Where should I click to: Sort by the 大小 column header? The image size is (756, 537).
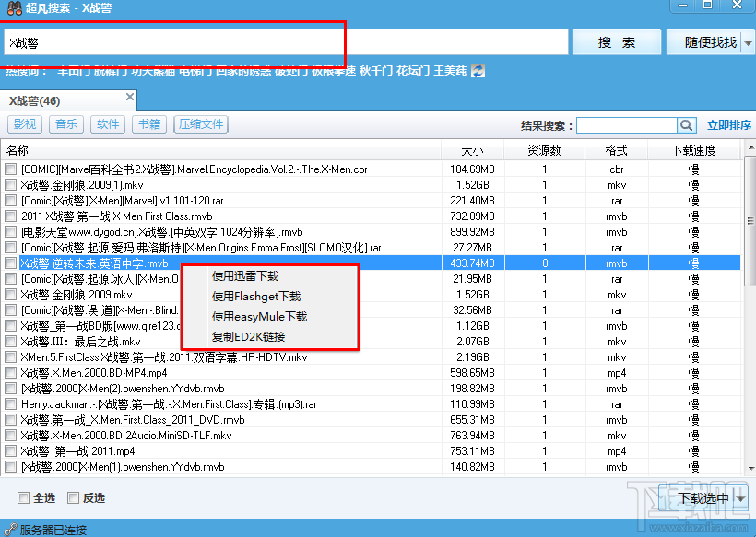pyautogui.click(x=472, y=150)
